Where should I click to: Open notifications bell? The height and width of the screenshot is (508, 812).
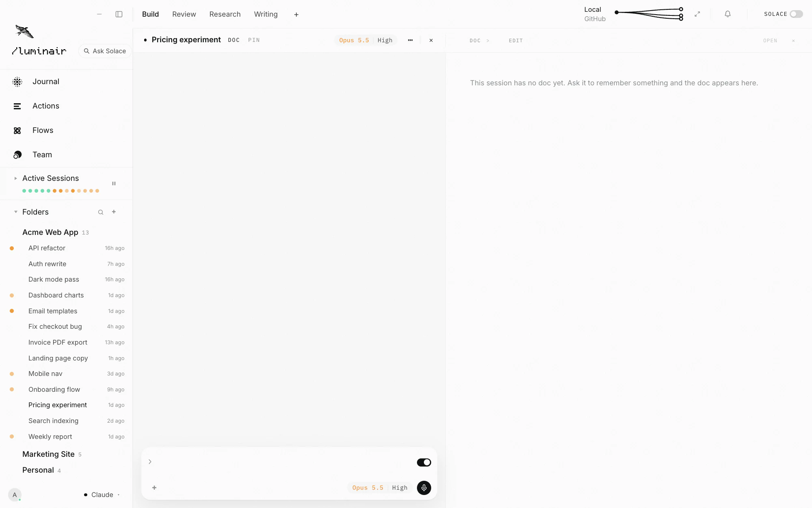(x=728, y=14)
